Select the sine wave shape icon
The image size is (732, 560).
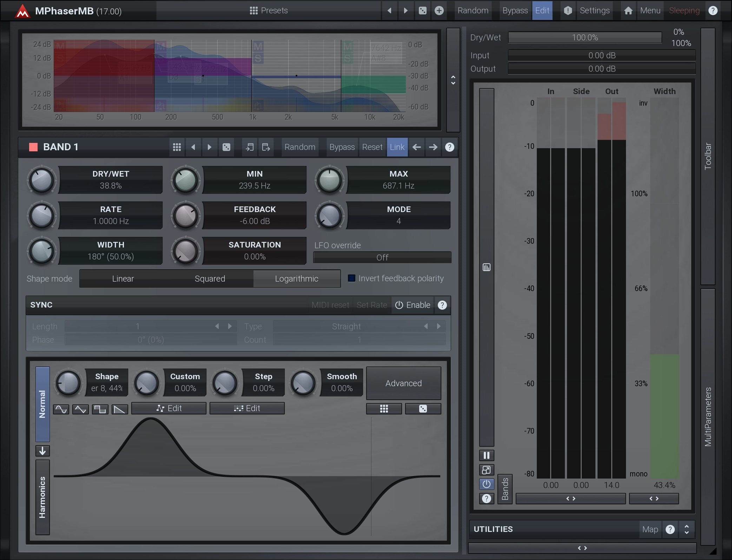[x=61, y=409]
